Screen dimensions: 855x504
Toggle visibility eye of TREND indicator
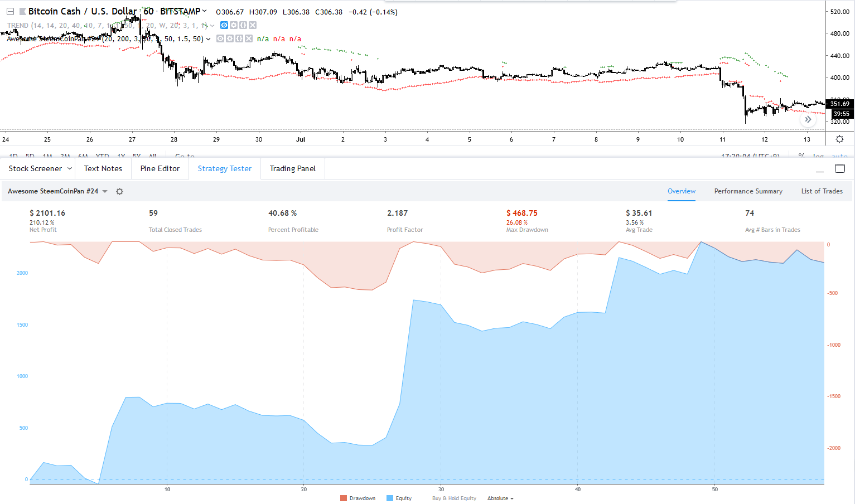(224, 25)
